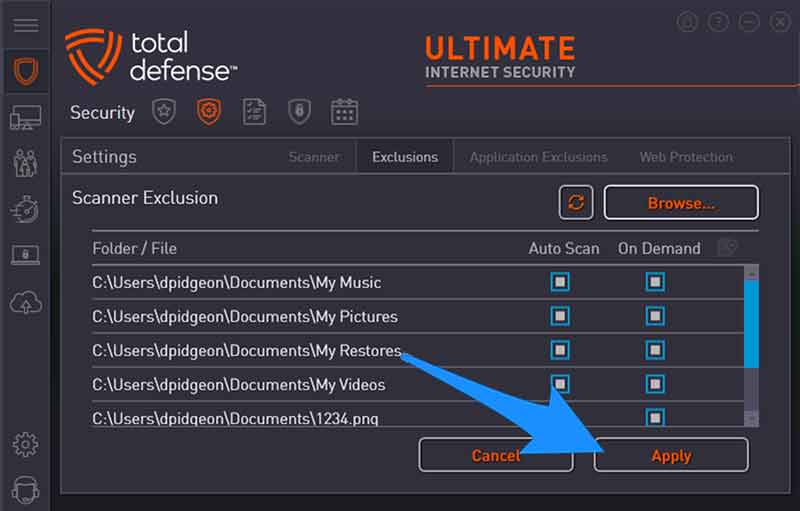
Task: Toggle Auto Scan for My Music
Action: (560, 282)
